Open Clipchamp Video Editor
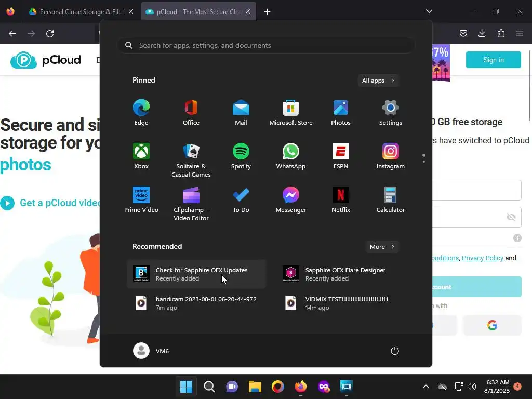This screenshot has height=399, width=532. point(191,204)
